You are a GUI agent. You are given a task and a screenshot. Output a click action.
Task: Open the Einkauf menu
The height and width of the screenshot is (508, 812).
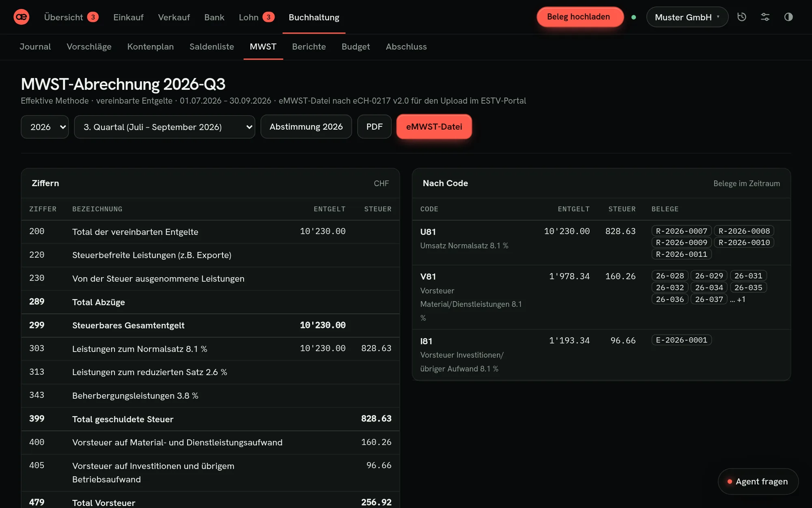pos(128,17)
